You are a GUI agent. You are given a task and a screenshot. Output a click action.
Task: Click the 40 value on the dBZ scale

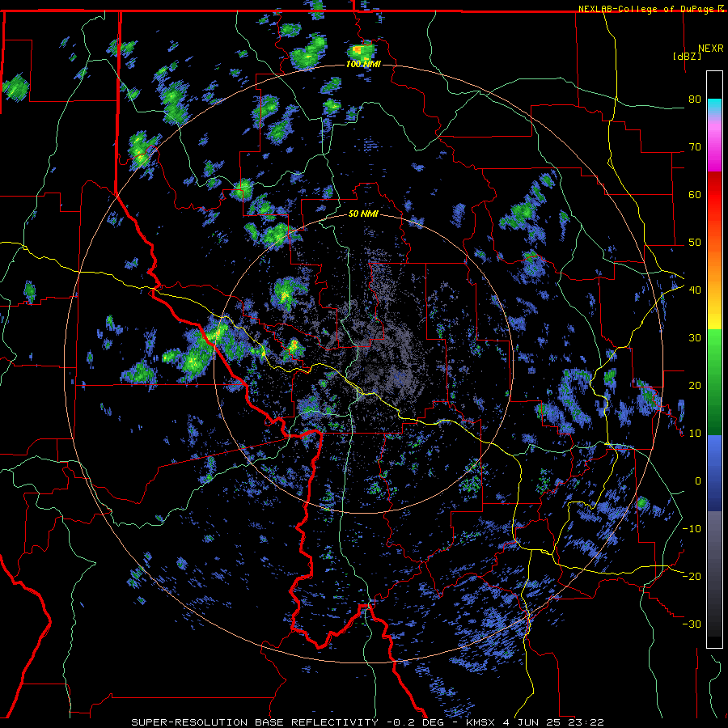(x=695, y=290)
